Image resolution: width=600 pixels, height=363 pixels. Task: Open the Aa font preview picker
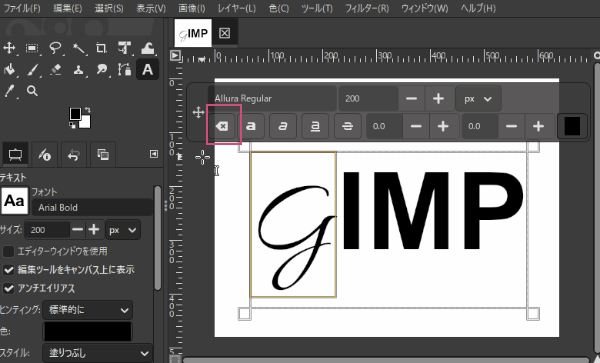pyautogui.click(x=15, y=200)
